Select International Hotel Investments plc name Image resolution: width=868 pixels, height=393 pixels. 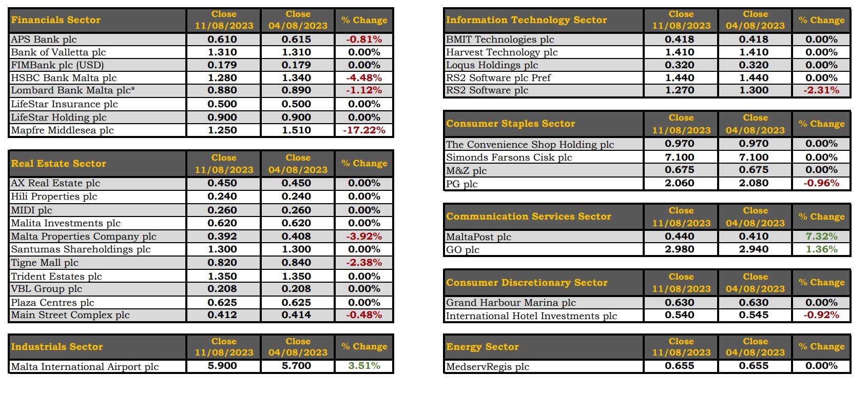[531, 316]
